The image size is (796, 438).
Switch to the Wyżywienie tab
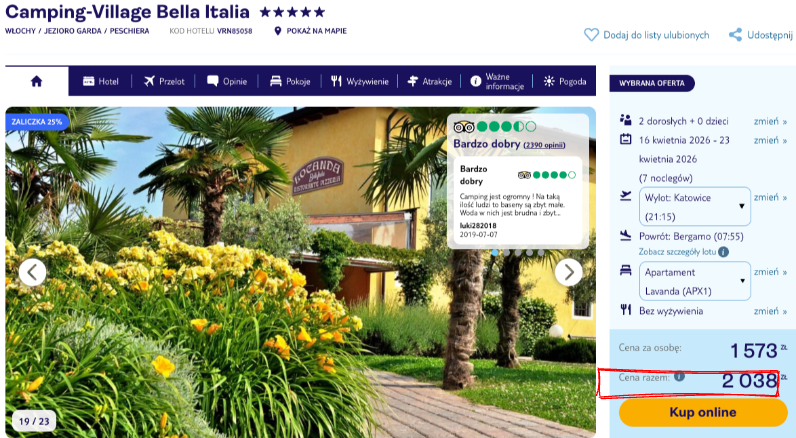pos(359,81)
